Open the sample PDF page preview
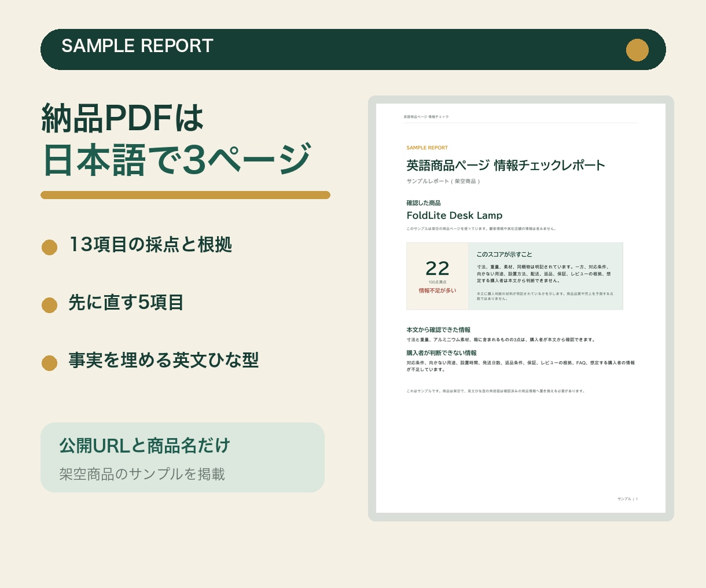 pos(521,308)
